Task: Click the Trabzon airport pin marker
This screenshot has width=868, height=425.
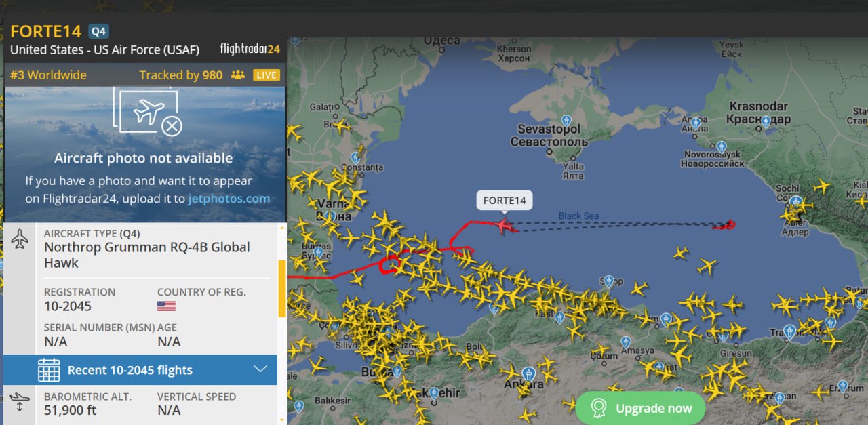Action: [x=789, y=332]
